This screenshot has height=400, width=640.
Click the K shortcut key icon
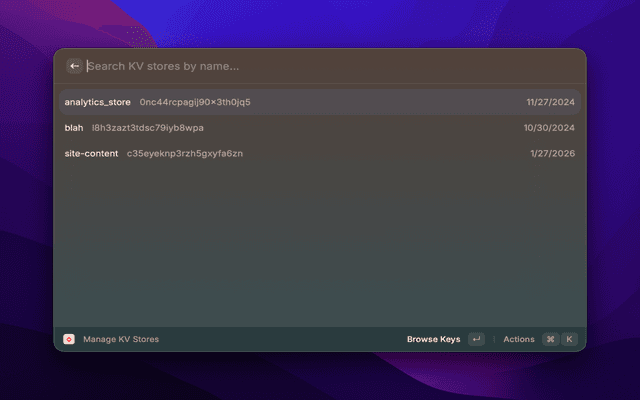tap(569, 339)
